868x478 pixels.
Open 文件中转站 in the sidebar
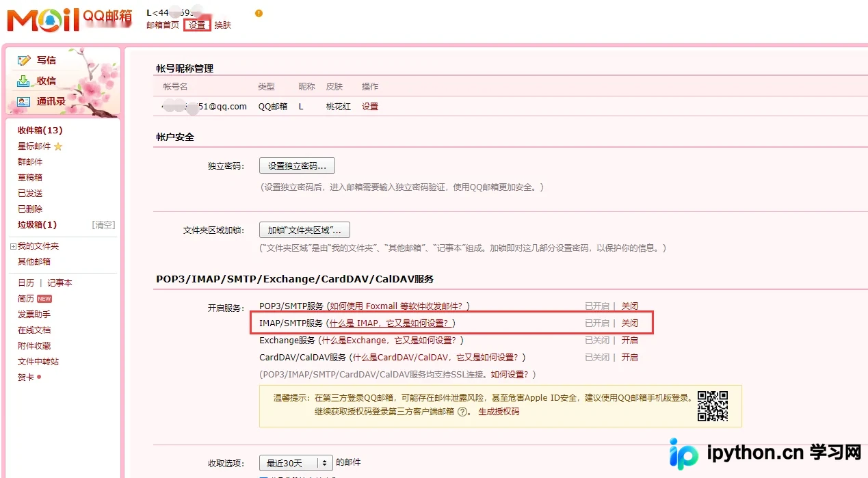(38, 362)
